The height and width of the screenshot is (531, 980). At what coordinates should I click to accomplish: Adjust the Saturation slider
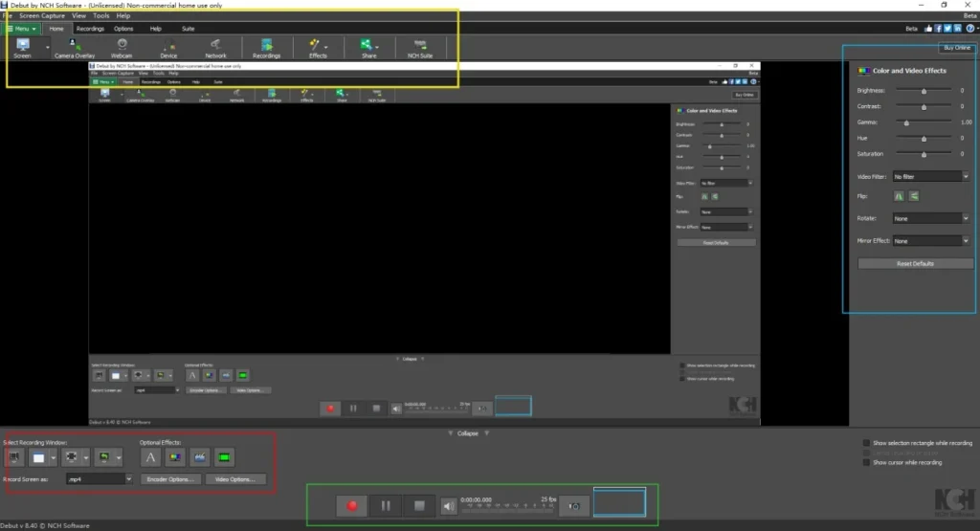pos(924,154)
